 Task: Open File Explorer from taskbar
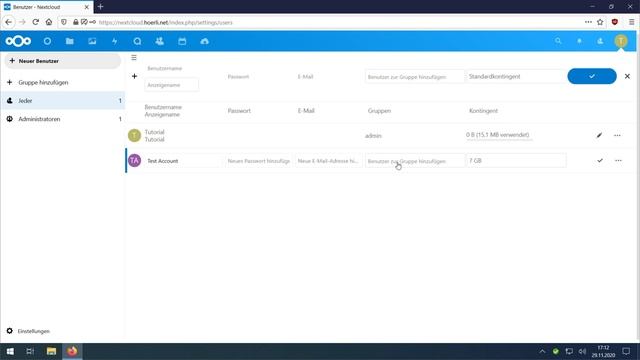click(51, 351)
